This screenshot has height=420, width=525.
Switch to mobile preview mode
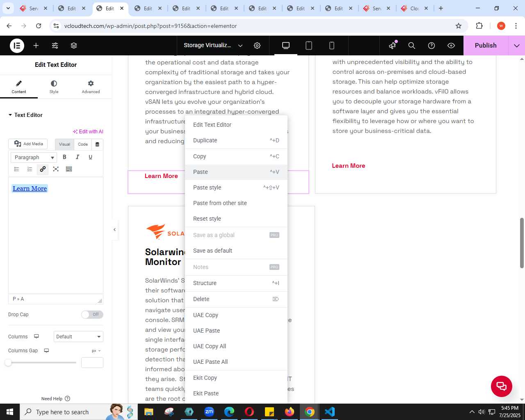tap(332, 46)
